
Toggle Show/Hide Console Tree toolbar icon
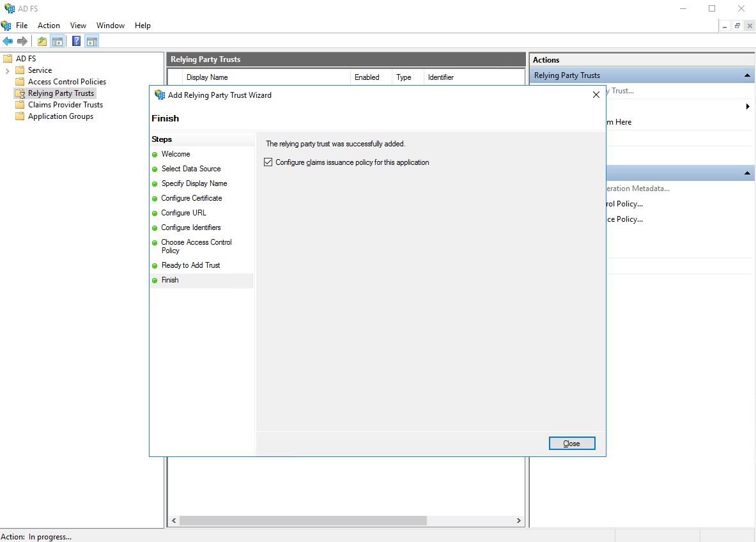[58, 42]
